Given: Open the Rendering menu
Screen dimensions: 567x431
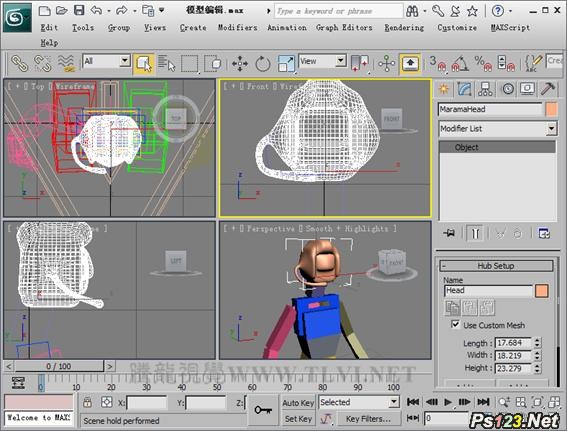Looking at the screenshot, I should coord(404,27).
